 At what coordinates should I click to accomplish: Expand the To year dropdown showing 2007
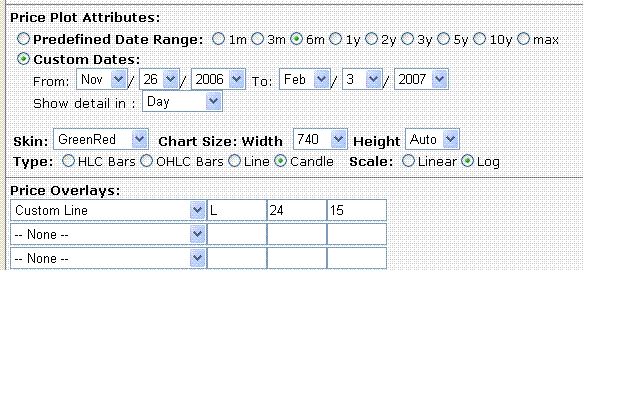tap(421, 79)
